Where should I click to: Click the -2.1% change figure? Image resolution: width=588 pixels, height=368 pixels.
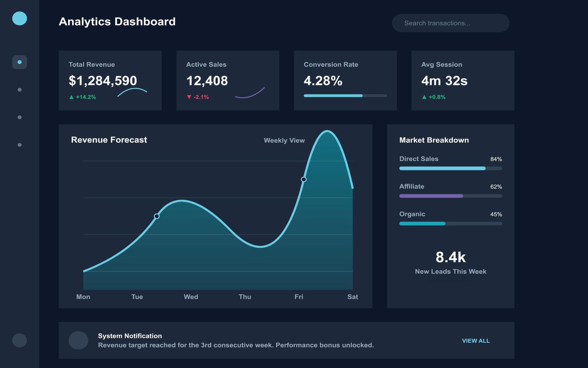pyautogui.click(x=201, y=97)
